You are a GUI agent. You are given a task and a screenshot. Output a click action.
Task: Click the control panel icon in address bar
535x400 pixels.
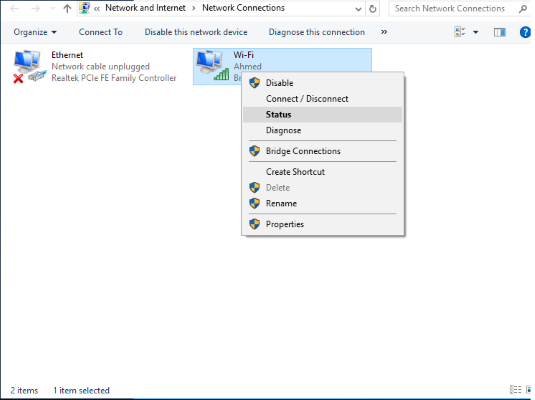[x=84, y=8]
